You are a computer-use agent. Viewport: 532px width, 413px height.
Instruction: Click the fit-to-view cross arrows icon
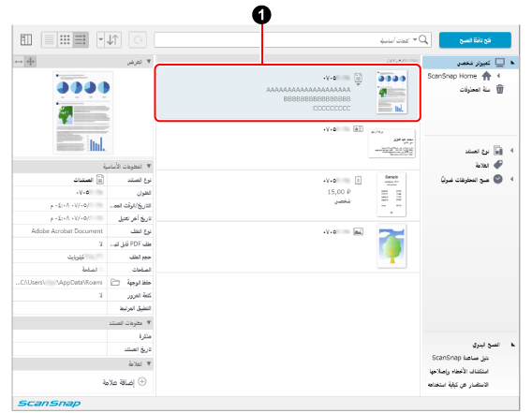pyautogui.click(x=31, y=62)
